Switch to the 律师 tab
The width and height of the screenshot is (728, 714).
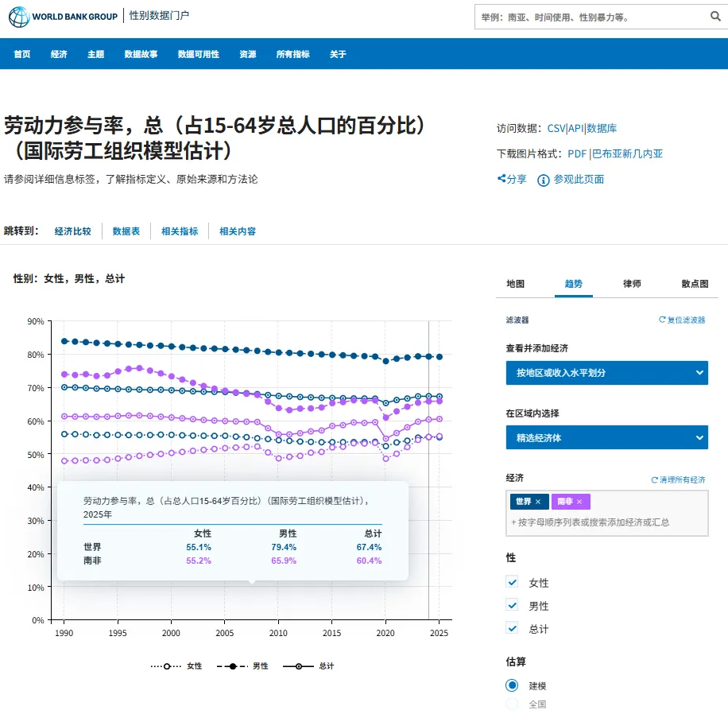(x=632, y=284)
